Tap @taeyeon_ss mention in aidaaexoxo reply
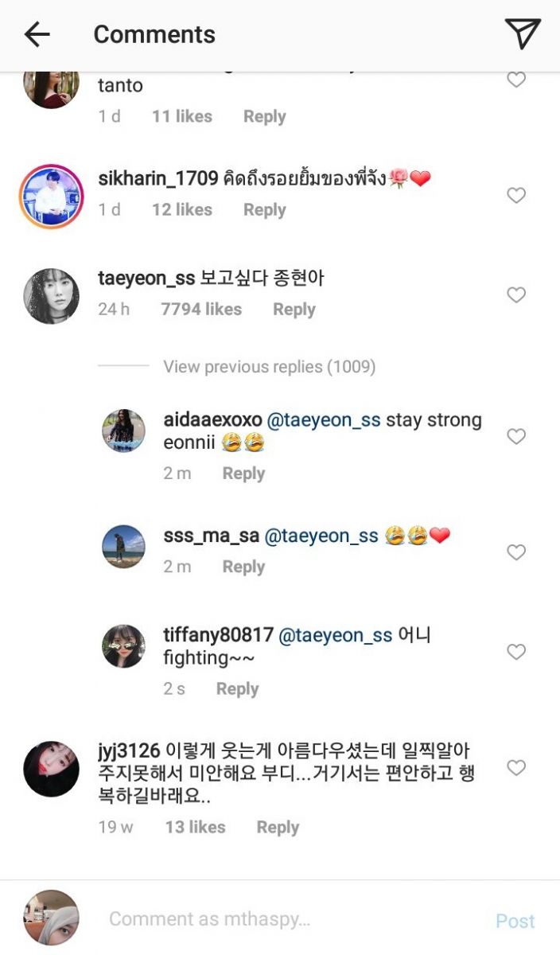 click(x=323, y=420)
